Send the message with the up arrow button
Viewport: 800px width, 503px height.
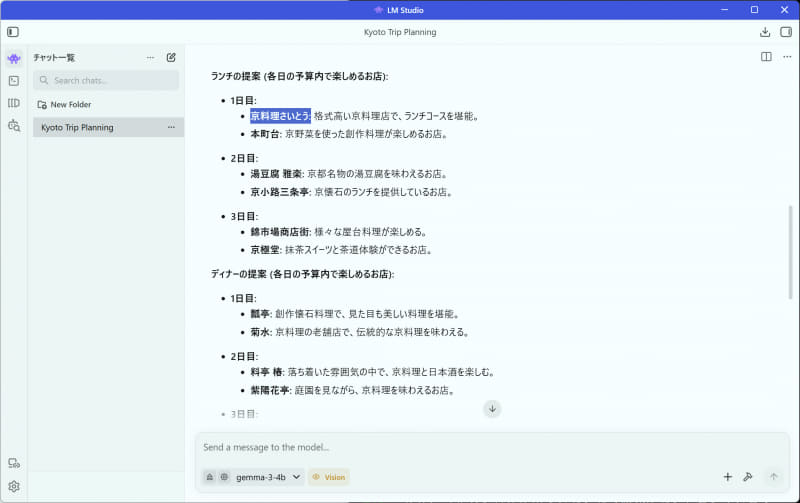click(773, 476)
